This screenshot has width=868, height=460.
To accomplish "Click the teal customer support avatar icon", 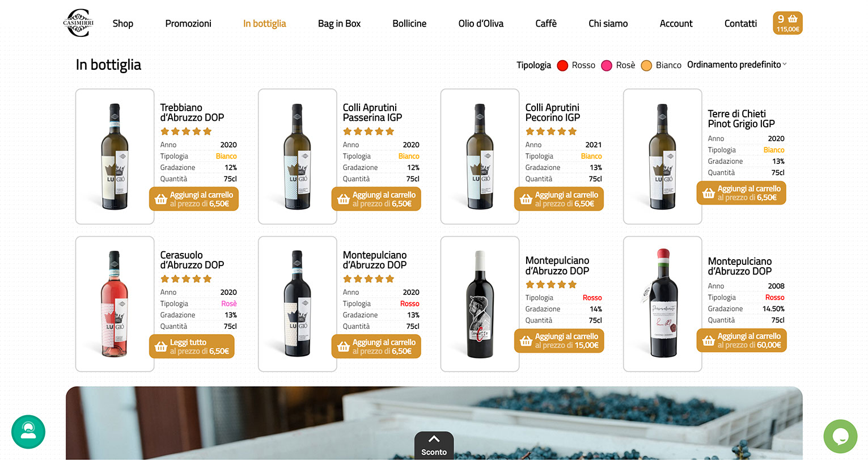I will click(x=28, y=432).
